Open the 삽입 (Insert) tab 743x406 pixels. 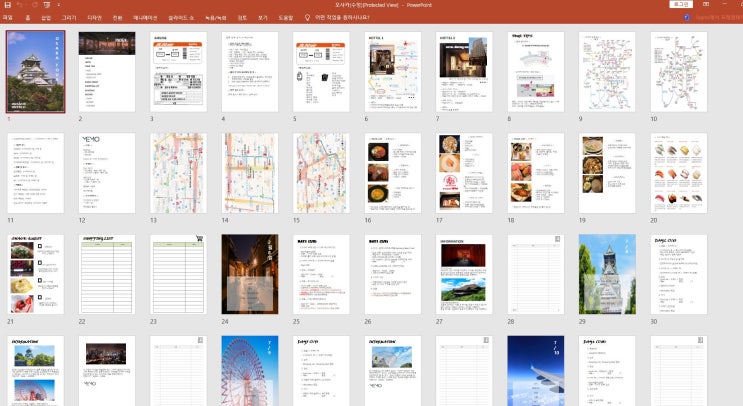click(46, 18)
